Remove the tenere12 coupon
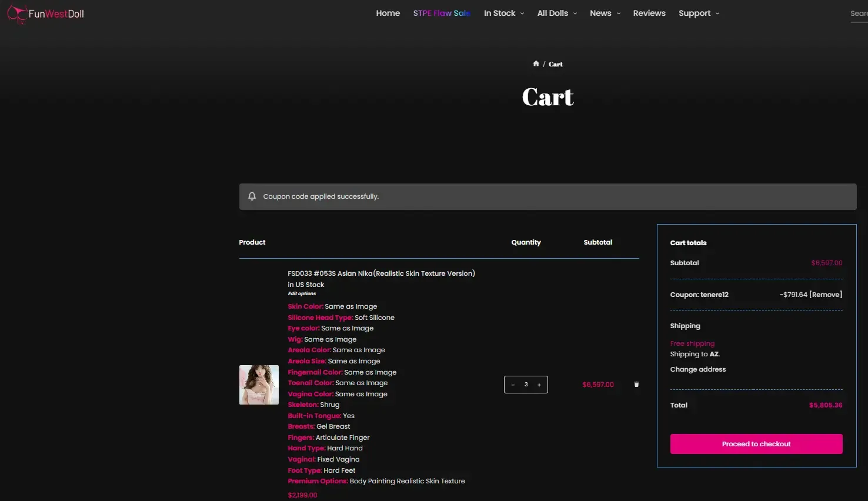868x501 pixels. 826,295
